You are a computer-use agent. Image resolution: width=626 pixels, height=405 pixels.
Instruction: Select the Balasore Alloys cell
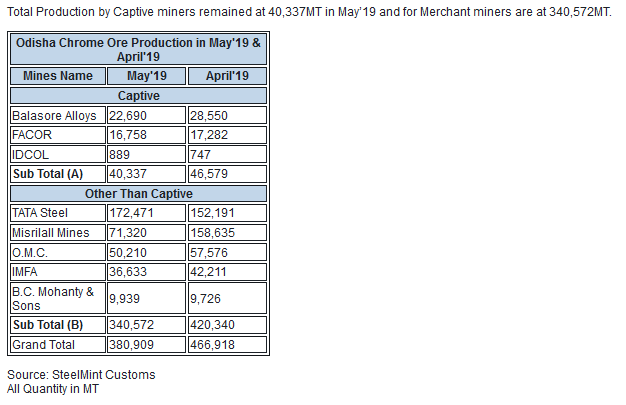58,115
